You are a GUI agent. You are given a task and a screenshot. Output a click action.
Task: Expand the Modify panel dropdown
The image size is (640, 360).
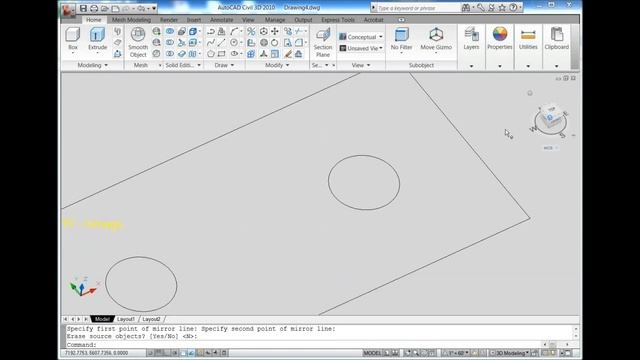277,65
